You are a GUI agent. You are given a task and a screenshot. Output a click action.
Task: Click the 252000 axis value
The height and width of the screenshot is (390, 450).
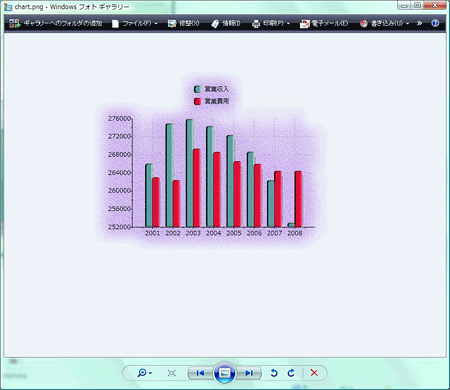(x=119, y=227)
